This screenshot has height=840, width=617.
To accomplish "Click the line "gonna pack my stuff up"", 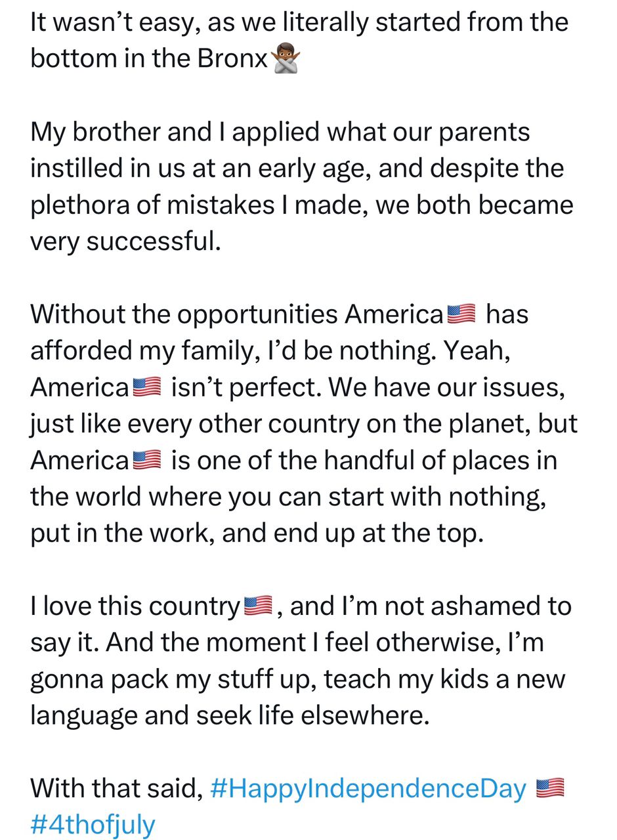I will [297, 679].
